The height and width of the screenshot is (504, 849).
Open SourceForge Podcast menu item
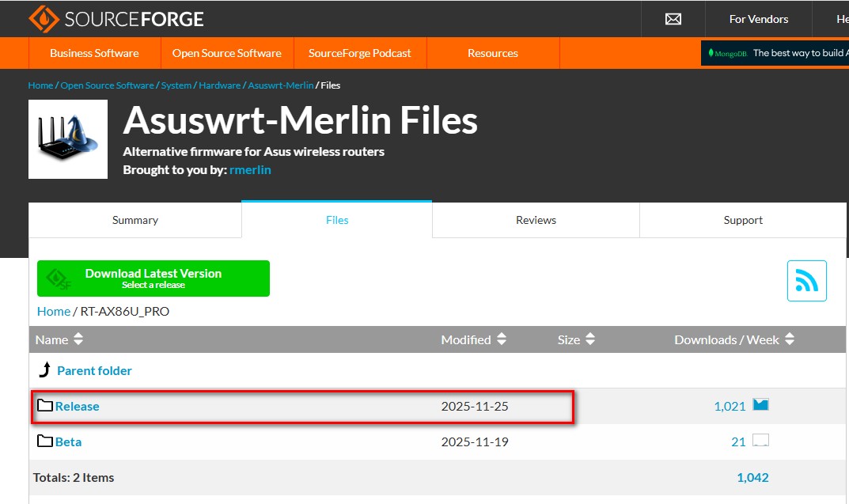tap(359, 53)
